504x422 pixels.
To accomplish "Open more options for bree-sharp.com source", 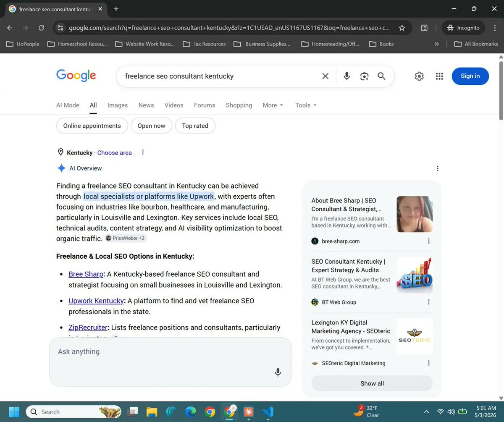I will click(429, 241).
